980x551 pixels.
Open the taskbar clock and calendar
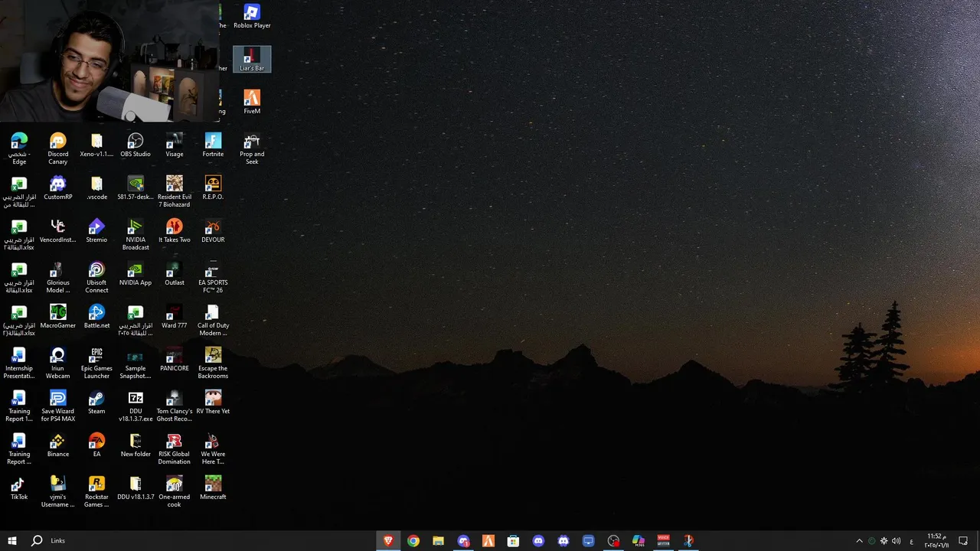tap(936, 540)
